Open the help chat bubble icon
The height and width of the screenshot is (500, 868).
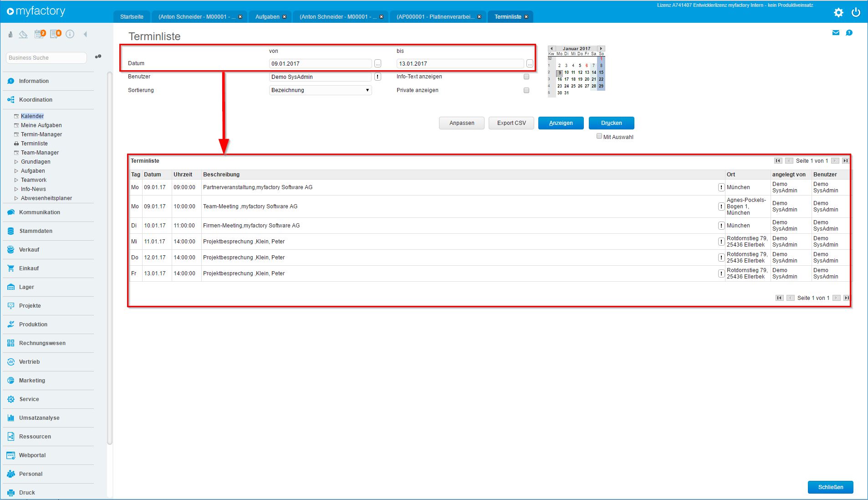[x=849, y=33]
